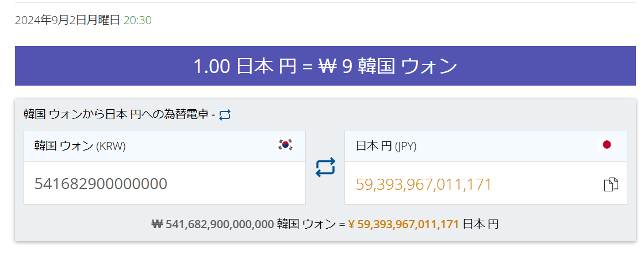Click the ₩ 541,682,900,000,000 summary amount
Screen dimensions: 644x254
(x=212, y=224)
